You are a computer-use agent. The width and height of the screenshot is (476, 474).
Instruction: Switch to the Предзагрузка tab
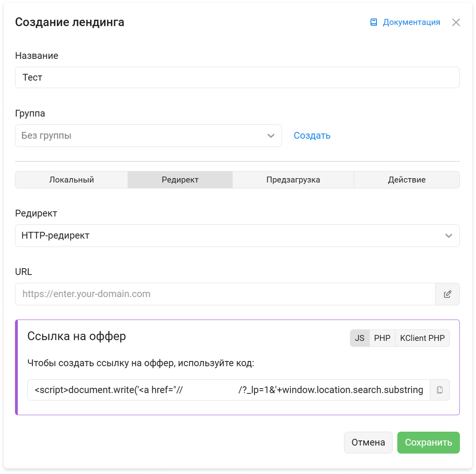293,180
